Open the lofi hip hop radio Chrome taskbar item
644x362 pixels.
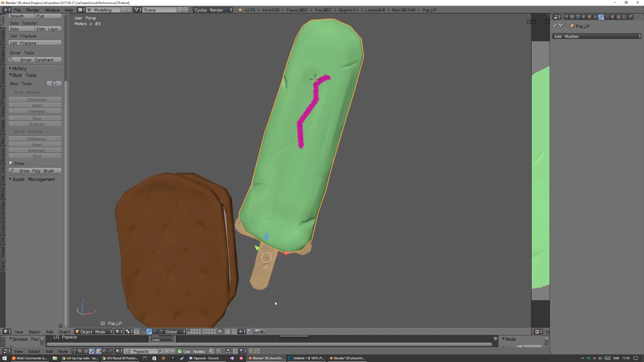click(x=79, y=358)
